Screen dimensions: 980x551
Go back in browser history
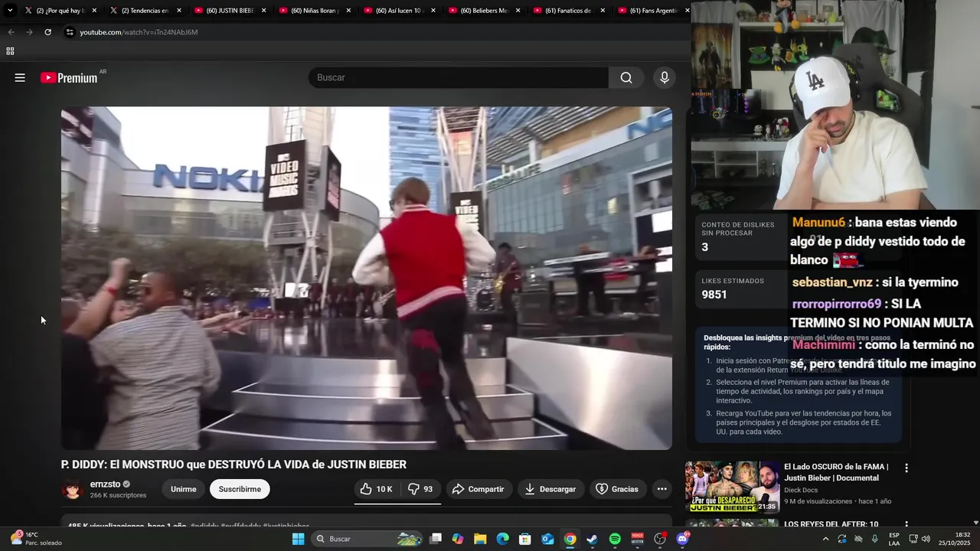11,32
